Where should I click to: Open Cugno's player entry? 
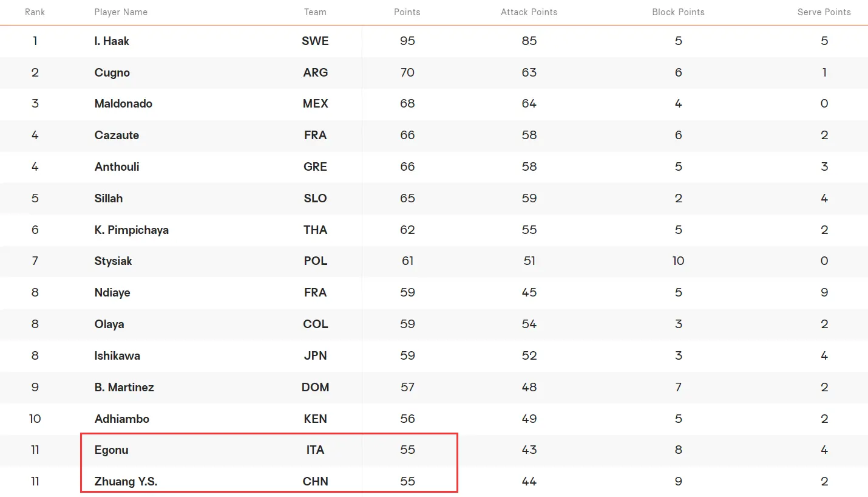112,72
